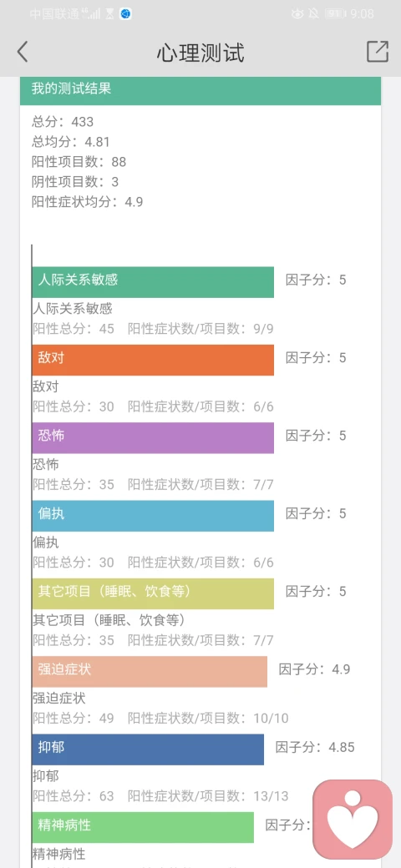Viewport: 401px width, 868px height.
Task: Tap the 总分：433 line
Action: [63, 122]
